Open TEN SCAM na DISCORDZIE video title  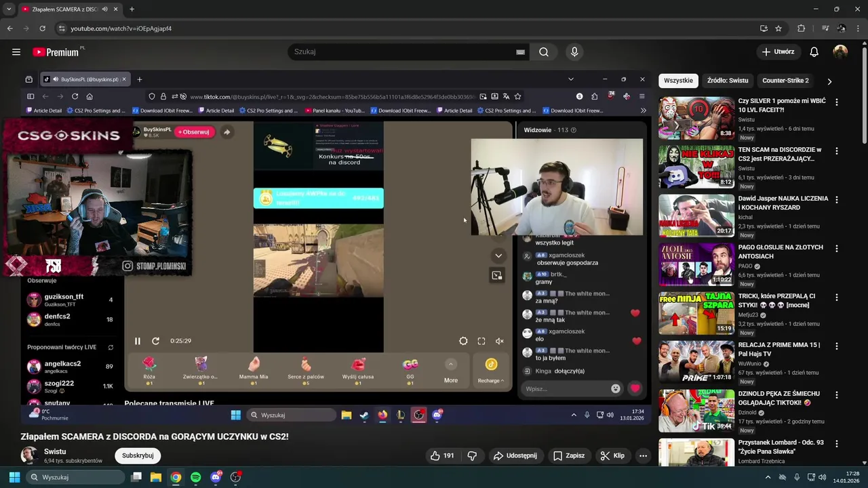(x=779, y=154)
